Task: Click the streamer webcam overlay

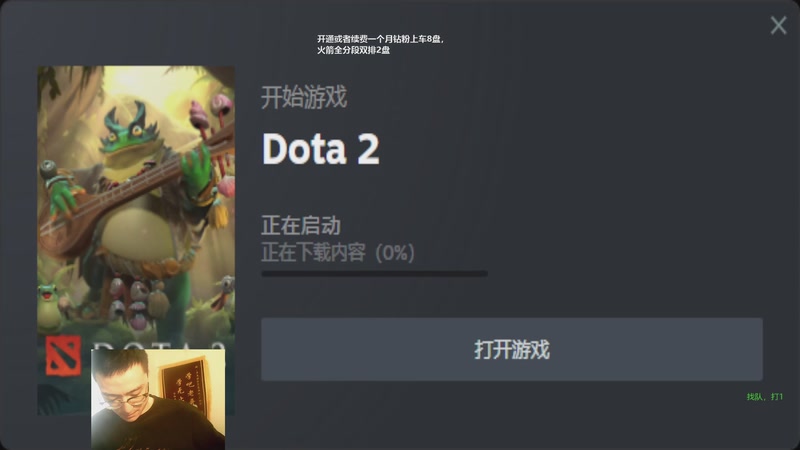Action: point(158,399)
